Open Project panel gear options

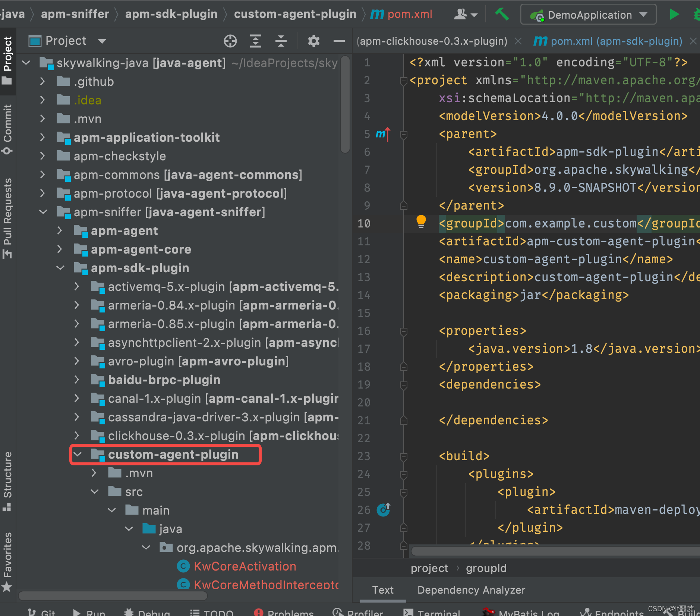pyautogui.click(x=314, y=41)
